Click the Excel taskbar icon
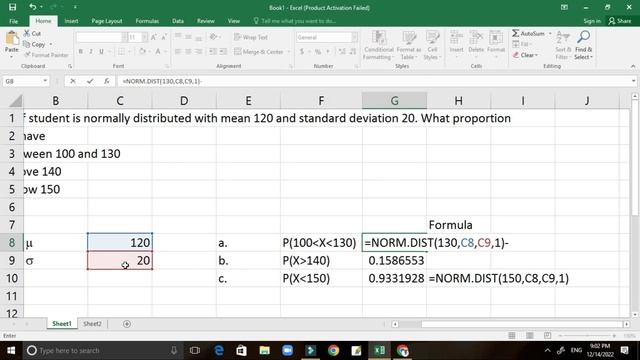640x360 pixels. (x=379, y=351)
